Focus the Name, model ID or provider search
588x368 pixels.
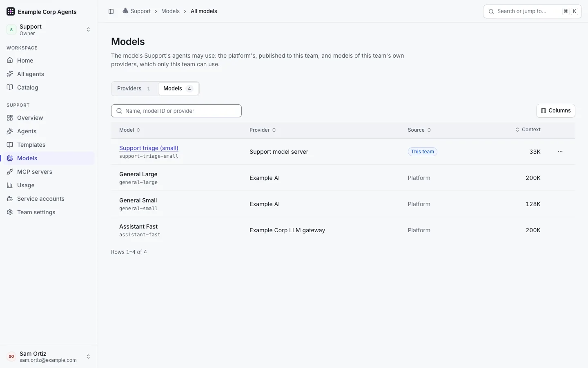176,111
